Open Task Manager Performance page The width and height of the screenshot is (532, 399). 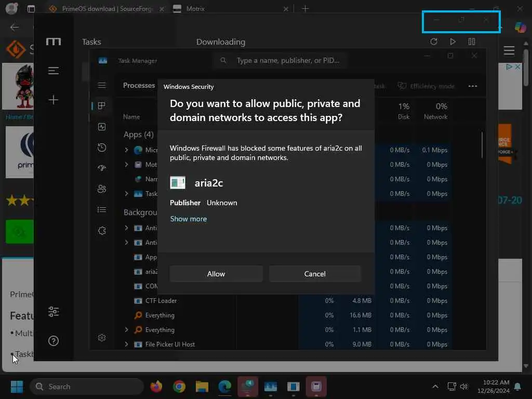101,127
